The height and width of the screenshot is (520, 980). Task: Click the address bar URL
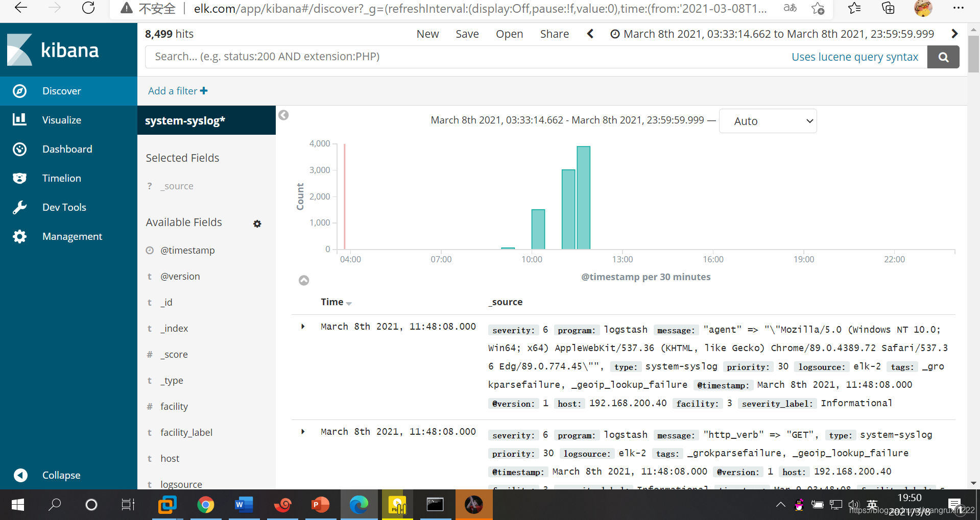tap(480, 8)
